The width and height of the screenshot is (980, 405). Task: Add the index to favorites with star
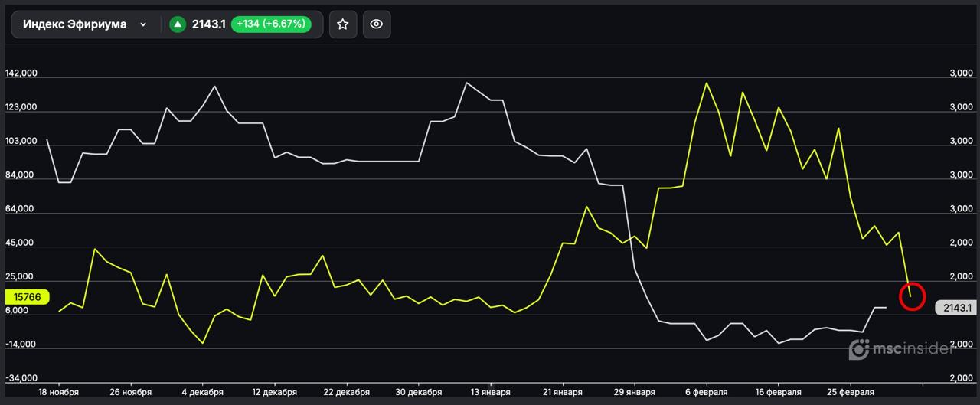[x=342, y=24]
